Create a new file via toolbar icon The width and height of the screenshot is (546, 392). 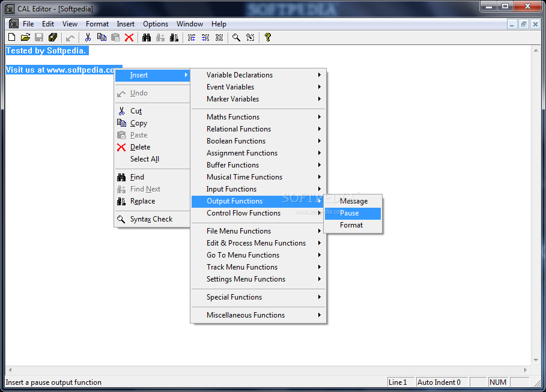point(11,37)
